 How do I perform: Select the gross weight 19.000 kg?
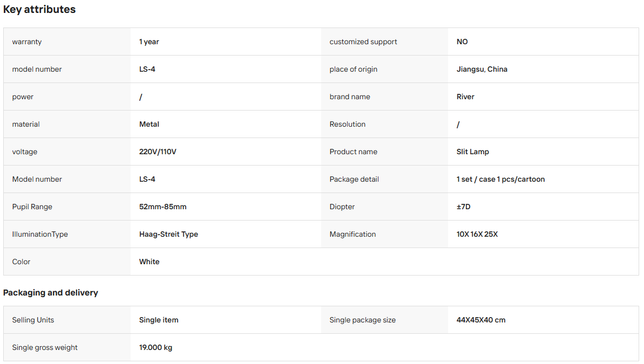tap(155, 348)
